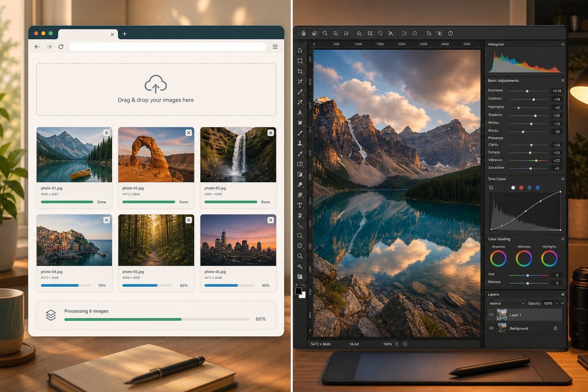This screenshot has width=588, height=392.
Task: Click the 5472 × 3648 size in editor status bar
Action: tap(321, 344)
